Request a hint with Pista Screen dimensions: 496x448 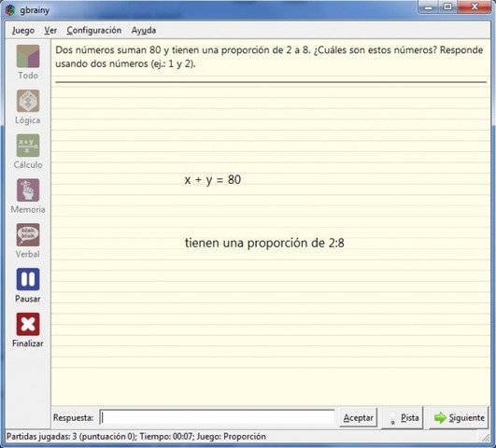[x=403, y=417]
